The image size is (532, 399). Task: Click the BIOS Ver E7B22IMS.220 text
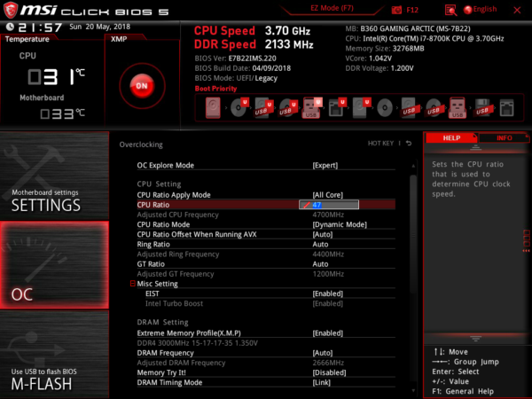click(236, 59)
